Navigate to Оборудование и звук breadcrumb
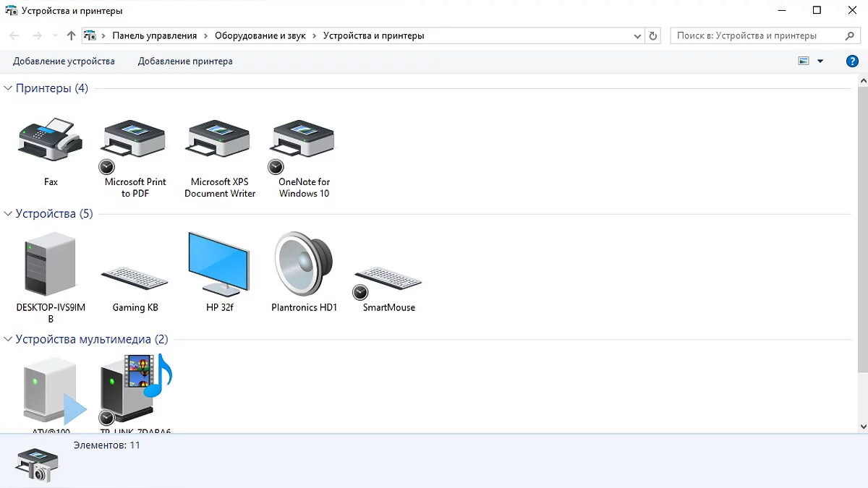This screenshot has height=488, width=868. pyautogui.click(x=260, y=35)
